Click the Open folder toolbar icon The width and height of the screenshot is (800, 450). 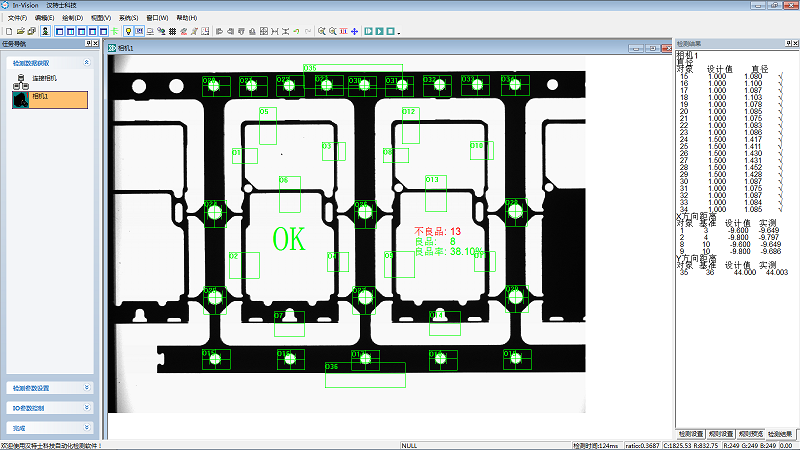[20, 31]
